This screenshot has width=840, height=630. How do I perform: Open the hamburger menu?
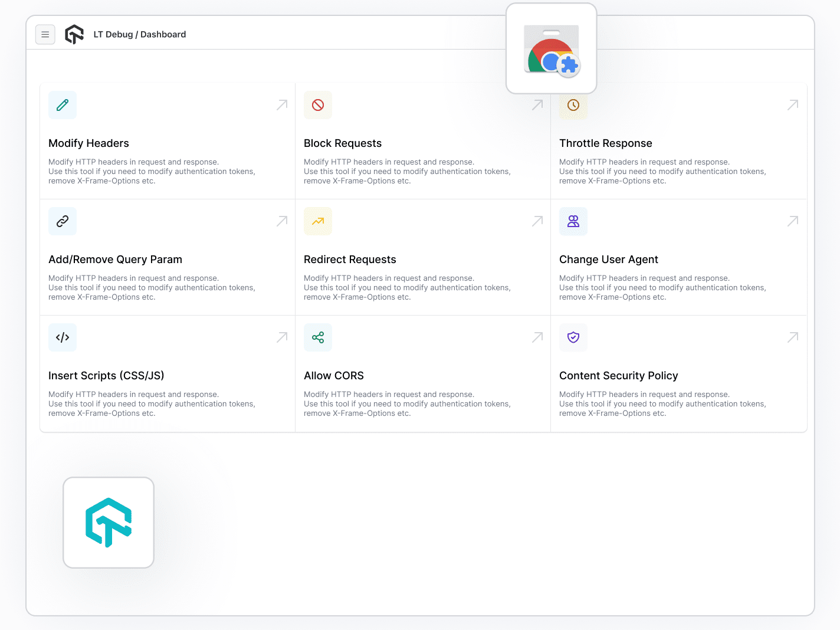pyautogui.click(x=45, y=34)
